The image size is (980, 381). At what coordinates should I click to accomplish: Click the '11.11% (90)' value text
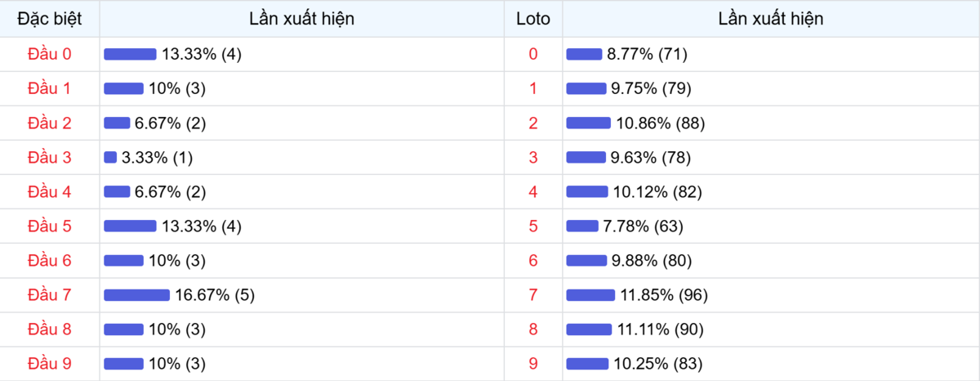point(660,329)
